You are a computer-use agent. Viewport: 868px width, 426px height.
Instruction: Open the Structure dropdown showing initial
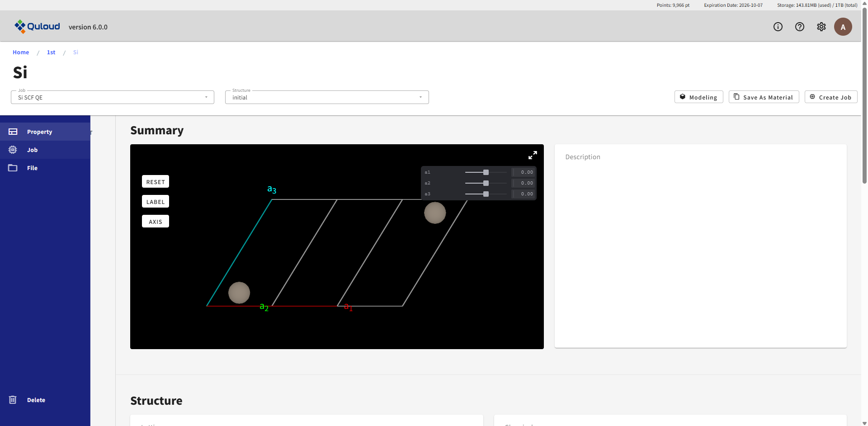tap(326, 97)
